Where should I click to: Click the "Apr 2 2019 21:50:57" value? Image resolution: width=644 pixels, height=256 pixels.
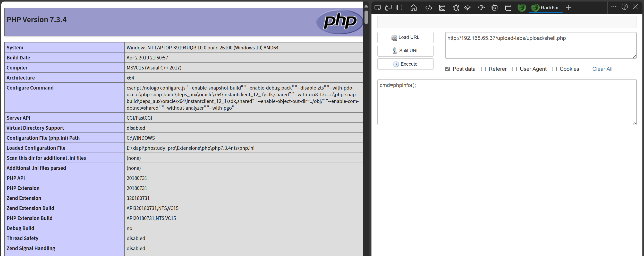(147, 58)
